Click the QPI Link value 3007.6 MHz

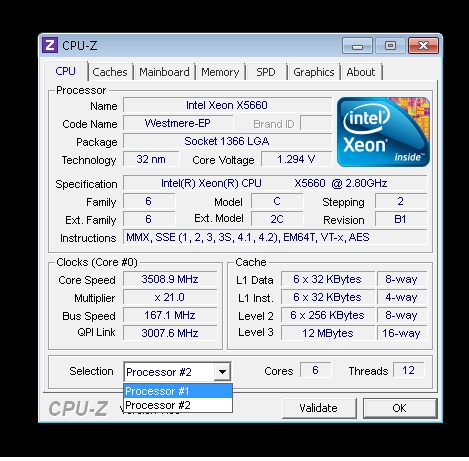(x=170, y=333)
